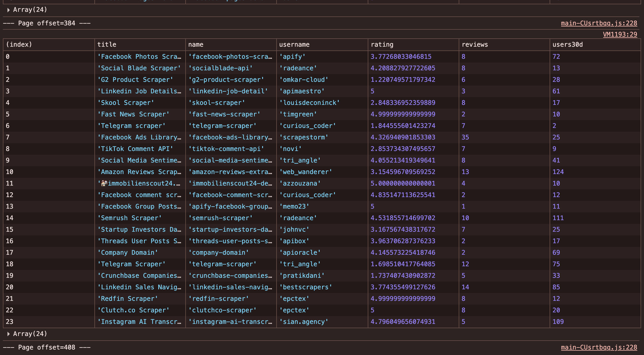Click the immobilienscout24 title cell with house emoji

point(140,183)
